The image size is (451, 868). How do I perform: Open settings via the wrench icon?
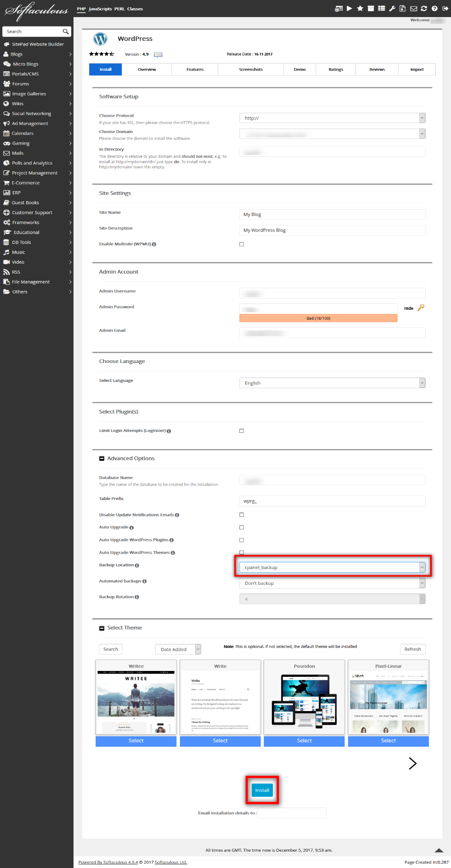pos(392,9)
